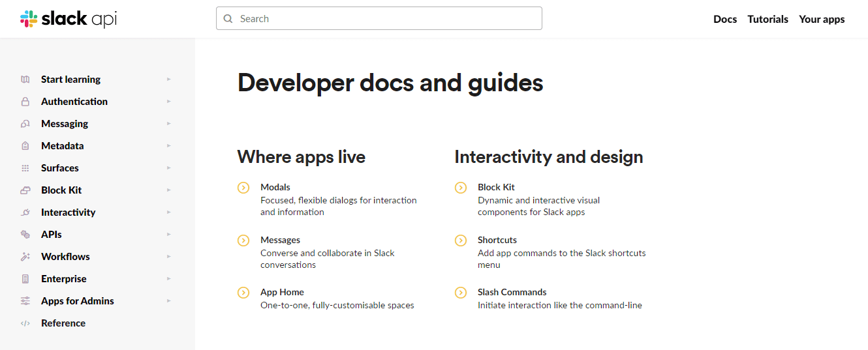Click 'One-to-one, fully-customisable spaces' description
The image size is (868, 350).
click(x=337, y=305)
